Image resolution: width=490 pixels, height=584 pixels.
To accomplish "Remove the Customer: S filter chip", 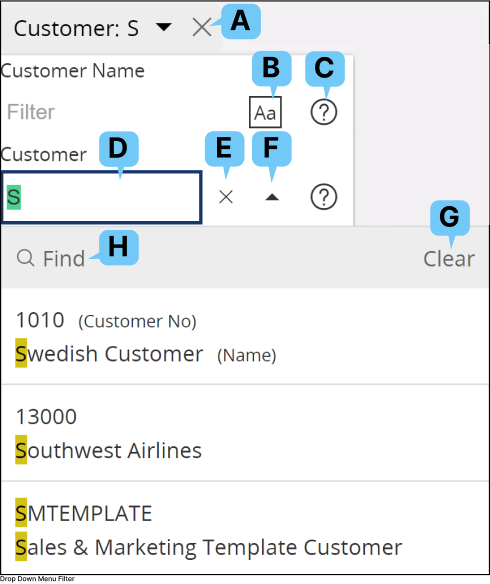I will 202,28.
